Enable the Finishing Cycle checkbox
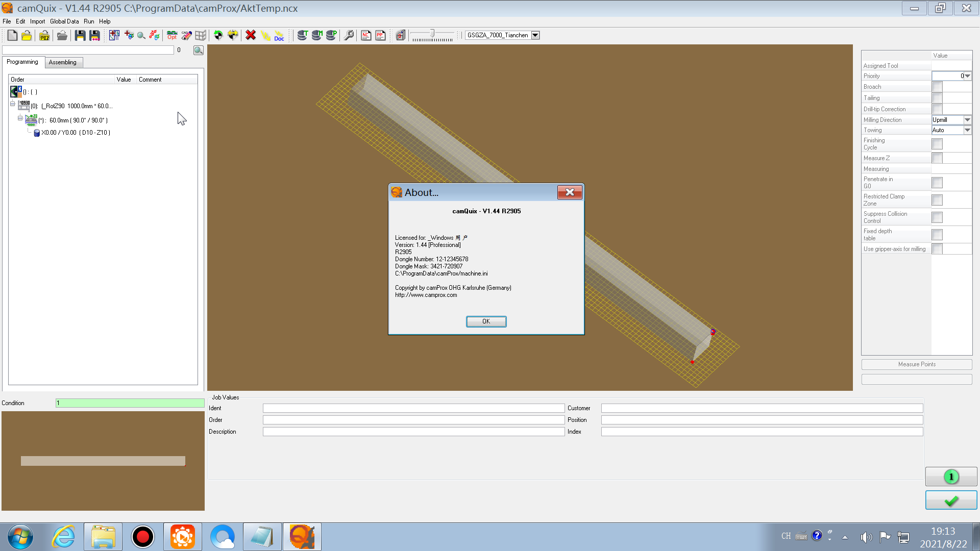The width and height of the screenshot is (980, 551). 937,144
